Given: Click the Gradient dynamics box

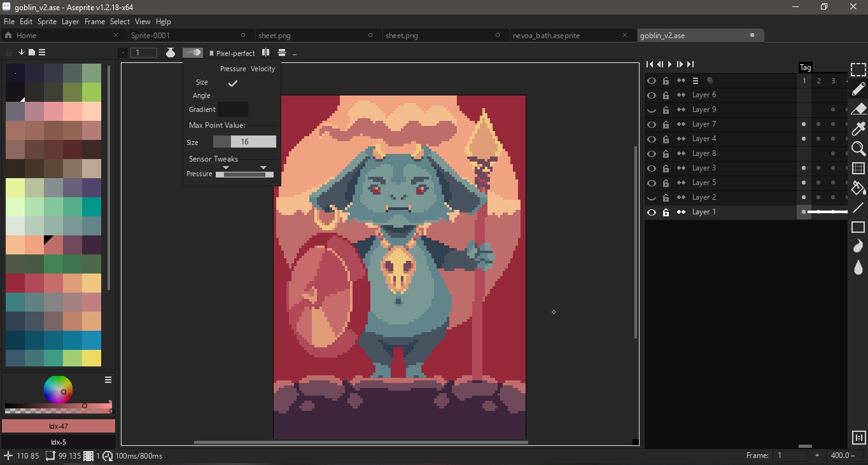Looking at the screenshot, I should pyautogui.click(x=233, y=109).
